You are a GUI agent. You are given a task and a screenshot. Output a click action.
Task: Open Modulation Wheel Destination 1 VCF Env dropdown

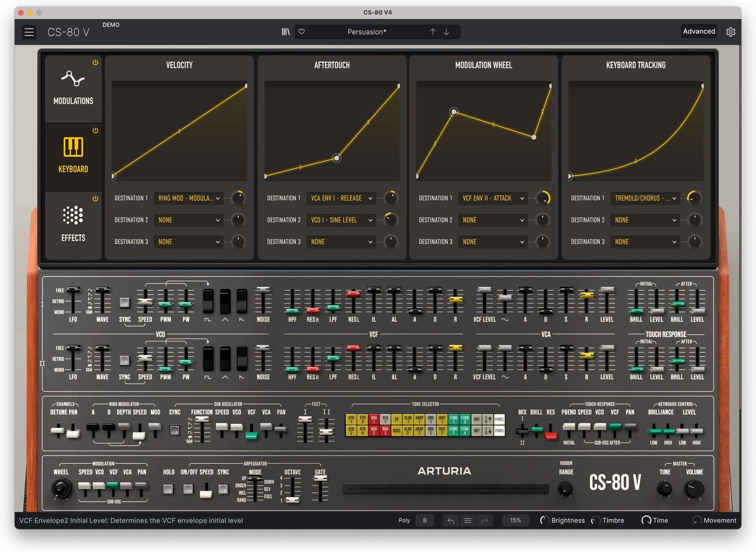493,198
